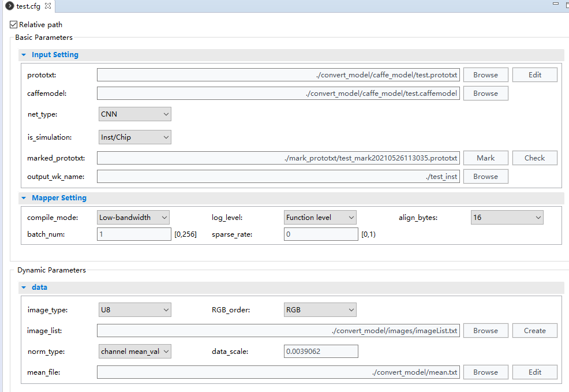Open the image_type U8 dropdown
Screen dimensions: 569x392
point(134,310)
